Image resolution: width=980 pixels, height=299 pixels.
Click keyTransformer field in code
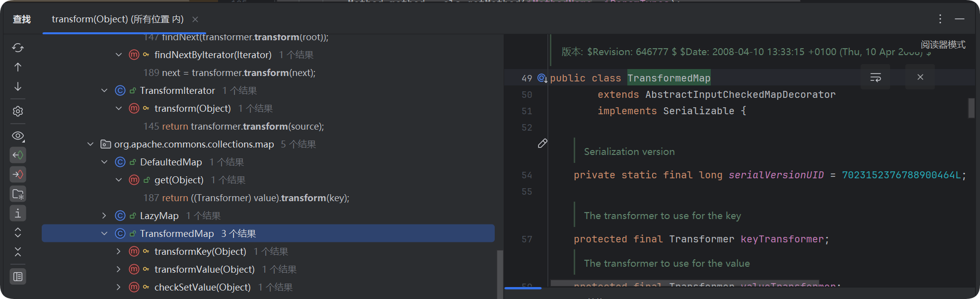[x=782, y=239]
